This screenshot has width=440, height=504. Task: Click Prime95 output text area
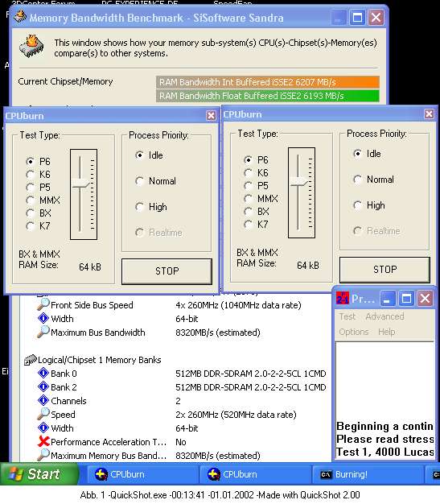coord(385,400)
